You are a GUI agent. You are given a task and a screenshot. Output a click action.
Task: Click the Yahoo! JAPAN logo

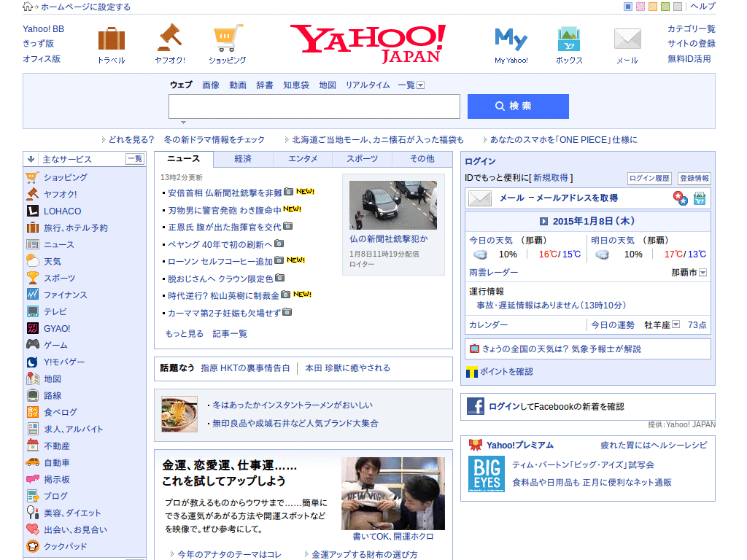click(x=368, y=44)
